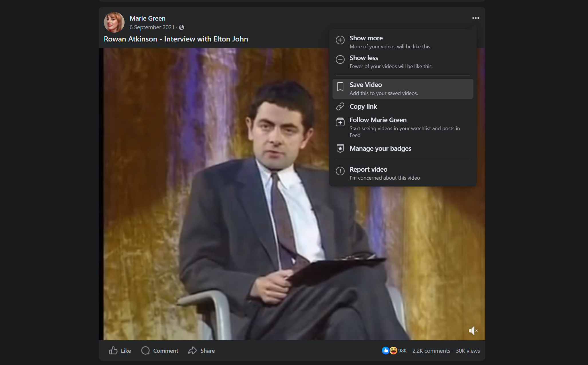Click the laughing haha reaction icon
The width and height of the screenshot is (588, 365).
(x=394, y=350)
